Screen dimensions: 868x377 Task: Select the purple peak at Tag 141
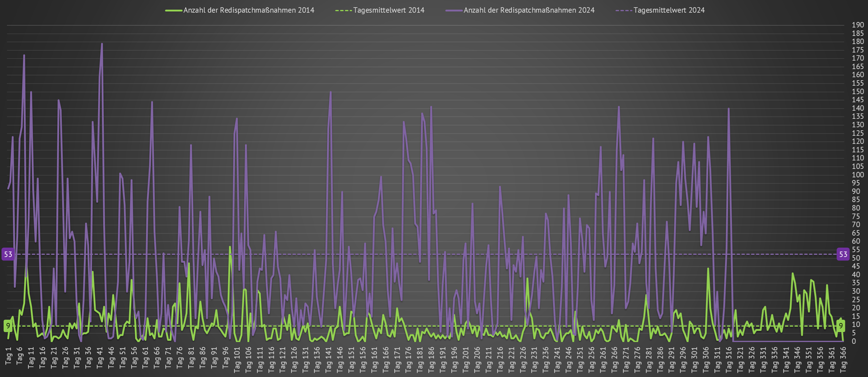point(331,92)
